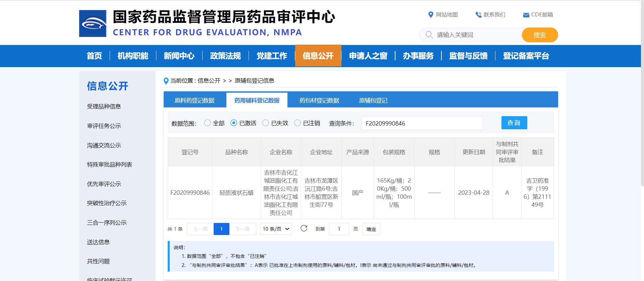Open the 10 条/页 page size dropdown
The width and height of the screenshot is (644, 281).
[x=276, y=229]
